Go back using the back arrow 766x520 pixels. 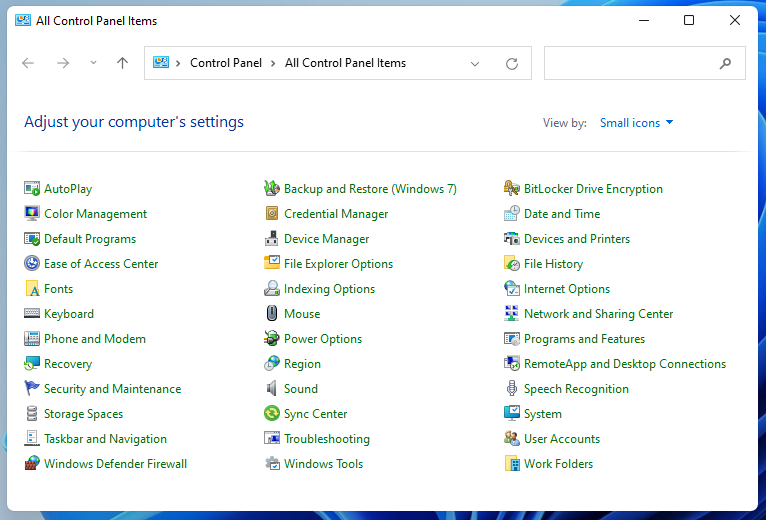click(x=28, y=63)
